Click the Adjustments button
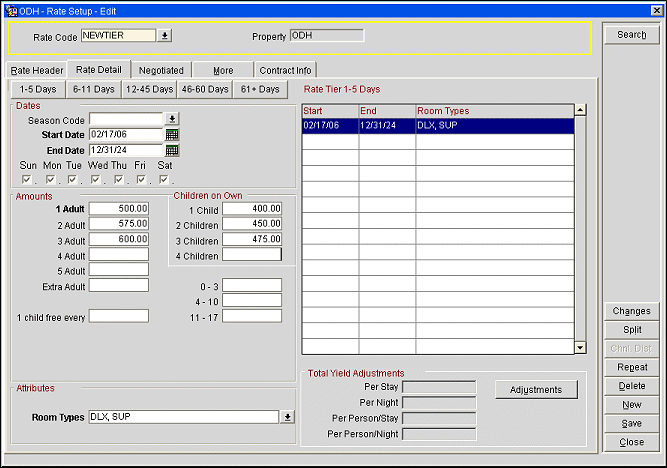The image size is (667, 468). [x=536, y=390]
